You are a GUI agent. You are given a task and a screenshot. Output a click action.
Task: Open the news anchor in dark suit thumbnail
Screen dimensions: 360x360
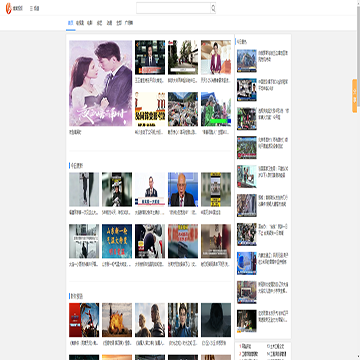[150, 57]
